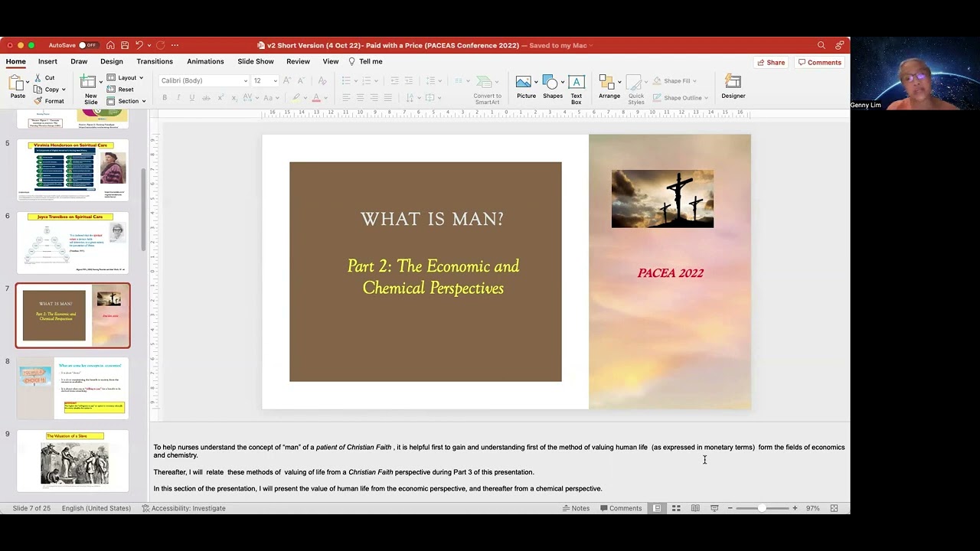Screen dimensions: 980x551
Task: Insert a Text Box
Action: [577, 89]
